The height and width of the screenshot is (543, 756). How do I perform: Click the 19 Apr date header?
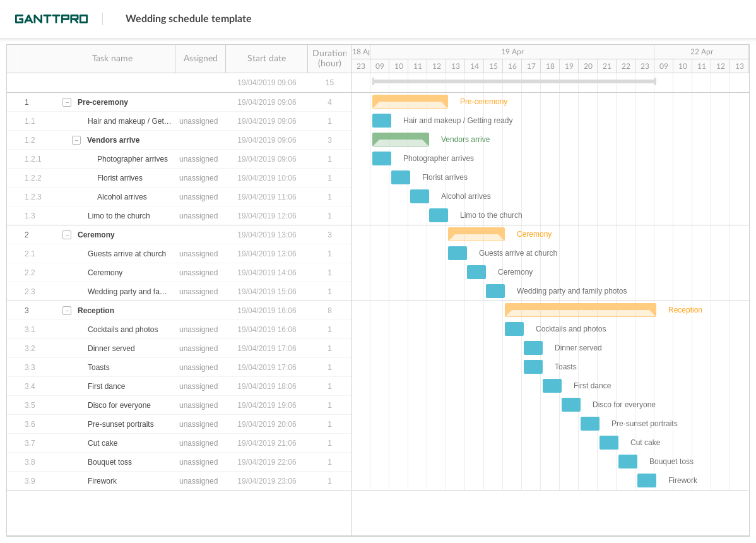512,51
